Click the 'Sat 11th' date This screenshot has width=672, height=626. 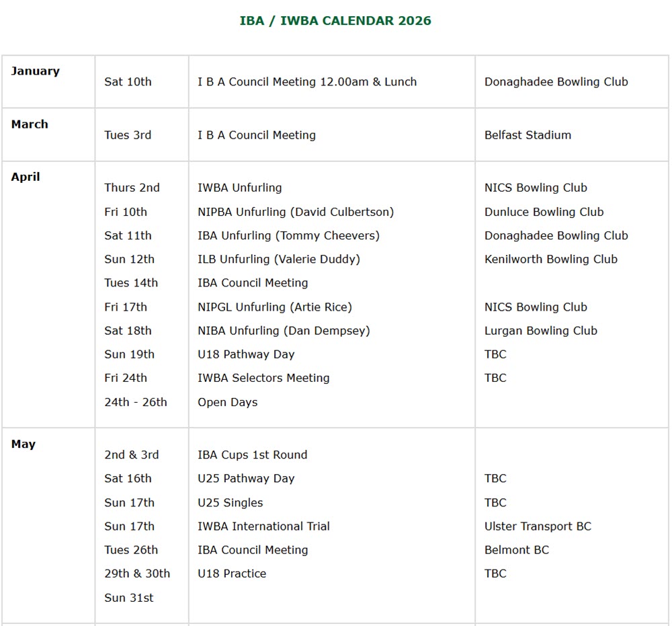128,236
